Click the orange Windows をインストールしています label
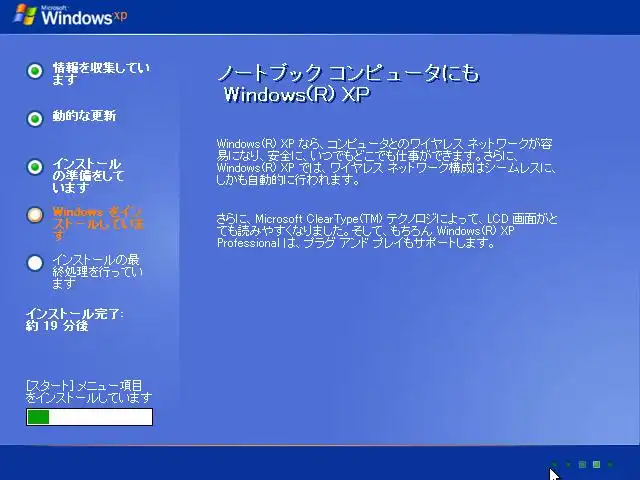 coord(98,224)
